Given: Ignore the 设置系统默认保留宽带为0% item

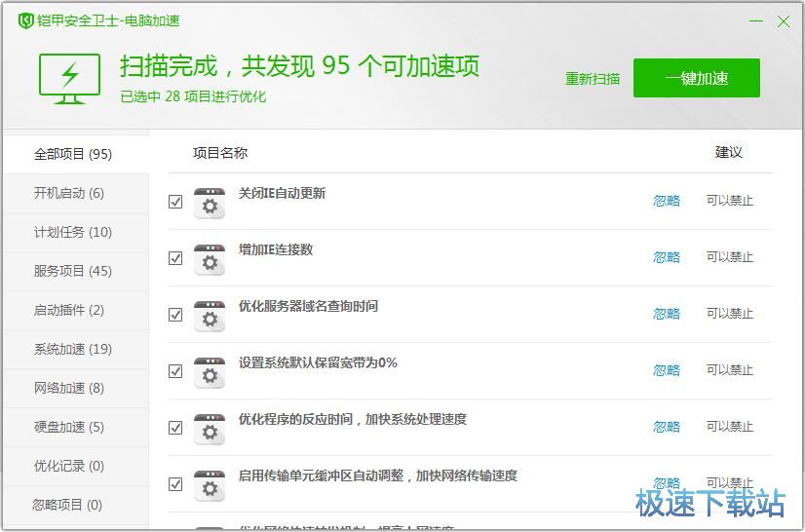Looking at the screenshot, I should coord(667,370).
